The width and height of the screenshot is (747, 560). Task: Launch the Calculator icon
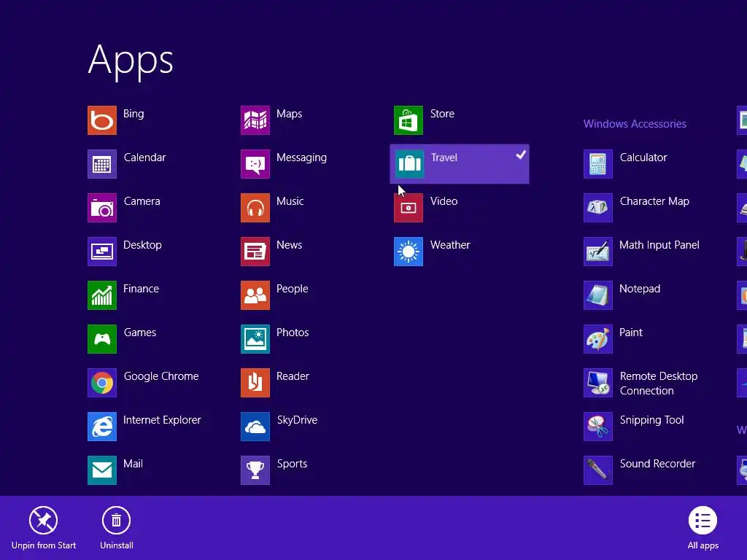coord(598,164)
